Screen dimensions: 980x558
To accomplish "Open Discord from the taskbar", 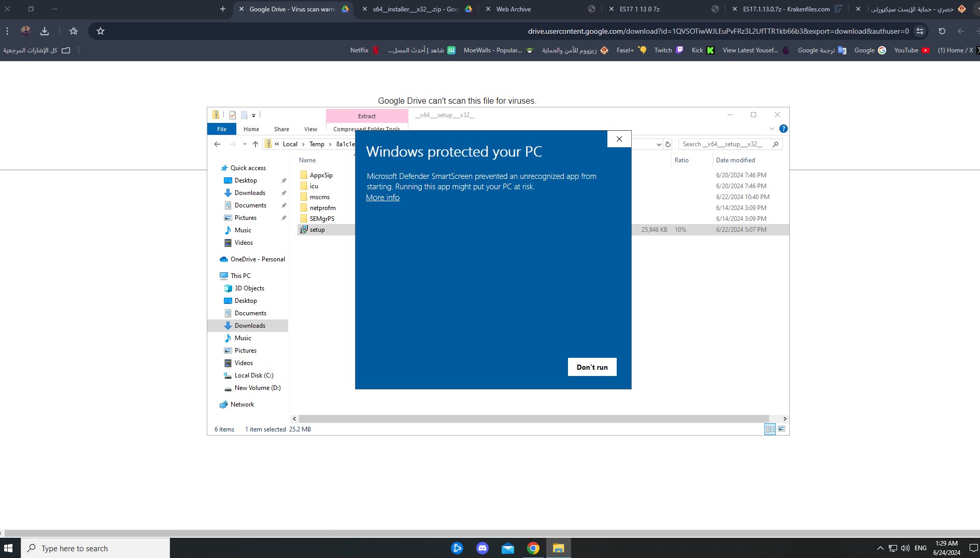I will pyautogui.click(x=482, y=548).
